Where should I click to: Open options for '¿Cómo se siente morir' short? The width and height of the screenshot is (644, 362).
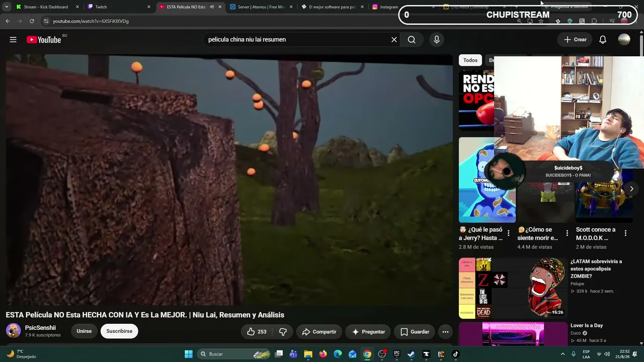567,233
